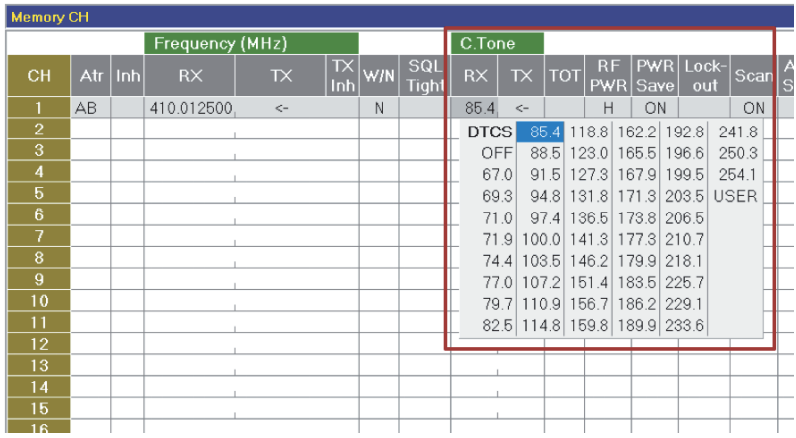Toggle Scan ON cell for channel 1
Screen dimensions: 796x438
(754, 108)
